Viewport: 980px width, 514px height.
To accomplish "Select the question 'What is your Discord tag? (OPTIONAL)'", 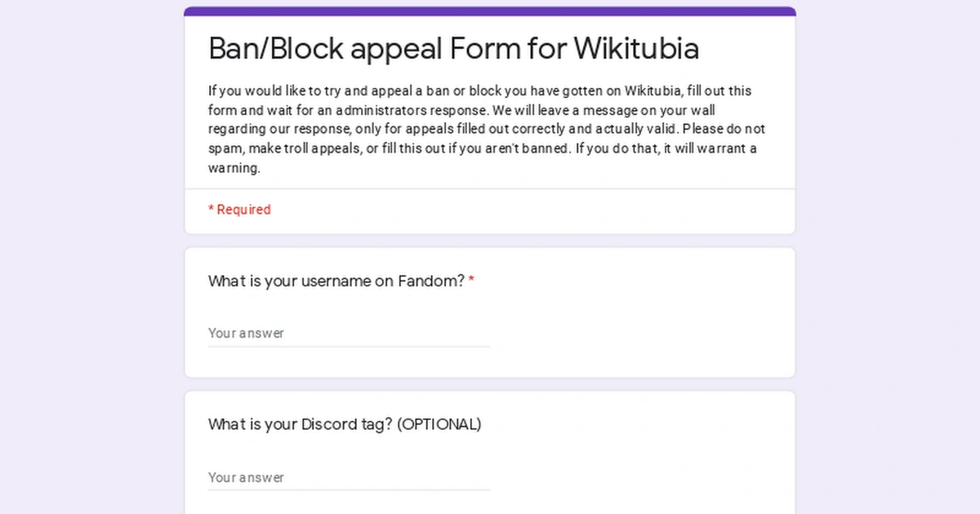I will (x=344, y=424).
